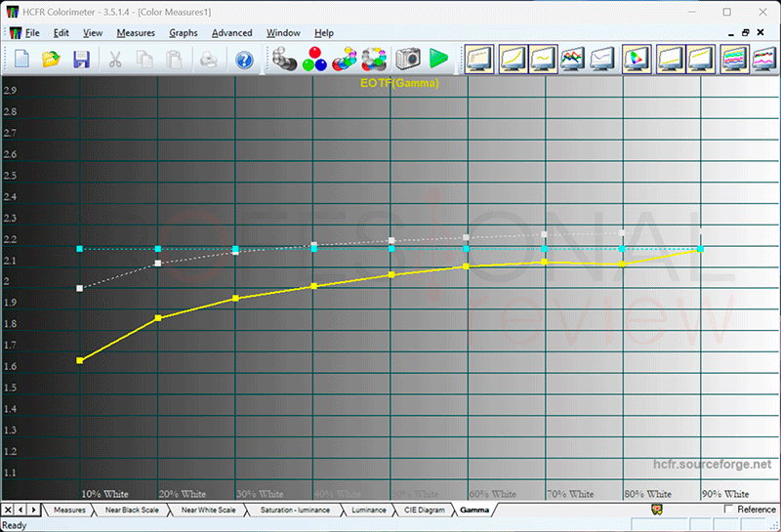Click the Paste clipboard icon

click(x=174, y=60)
